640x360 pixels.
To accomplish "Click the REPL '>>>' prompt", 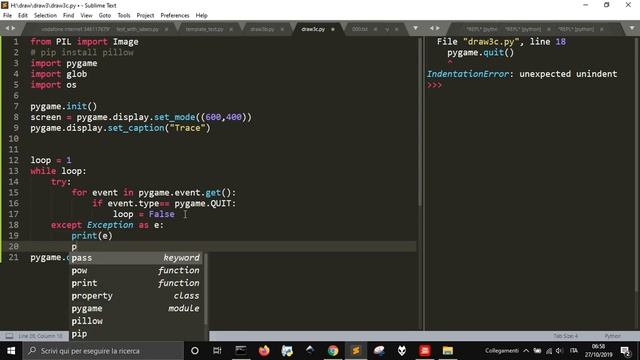I will coord(434,85).
